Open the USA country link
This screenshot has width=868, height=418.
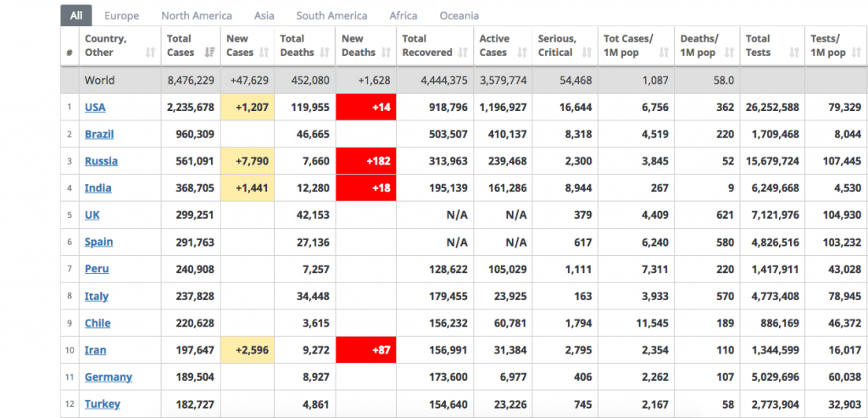(95, 107)
